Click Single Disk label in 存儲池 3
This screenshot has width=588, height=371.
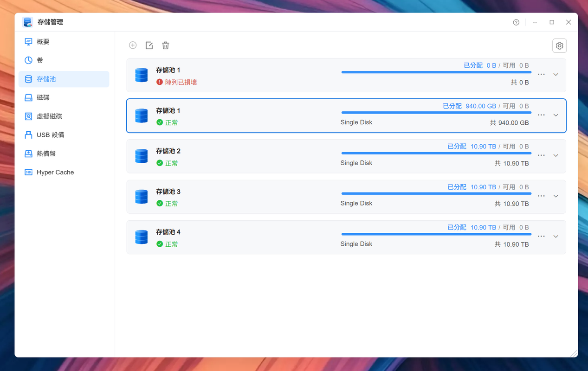click(356, 203)
